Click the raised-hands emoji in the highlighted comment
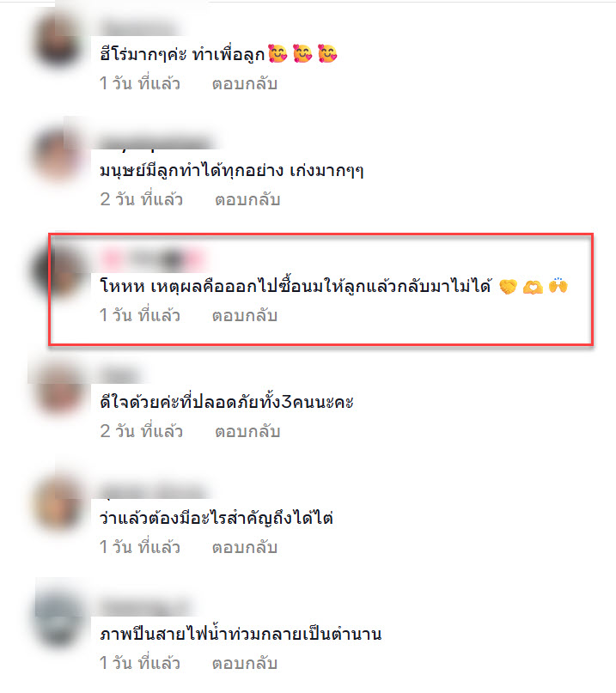The image size is (616, 693). (x=558, y=285)
